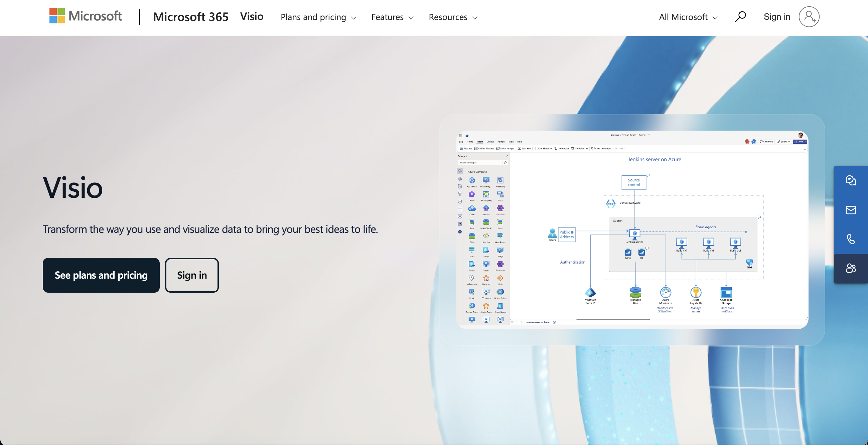
Task: Click the Source control box in diagram
Action: [633, 182]
